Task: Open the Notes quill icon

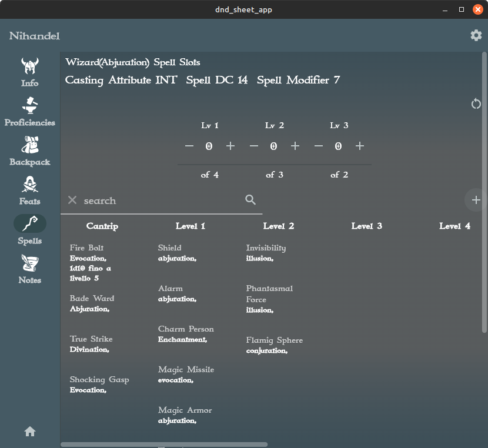Action: click(29, 263)
